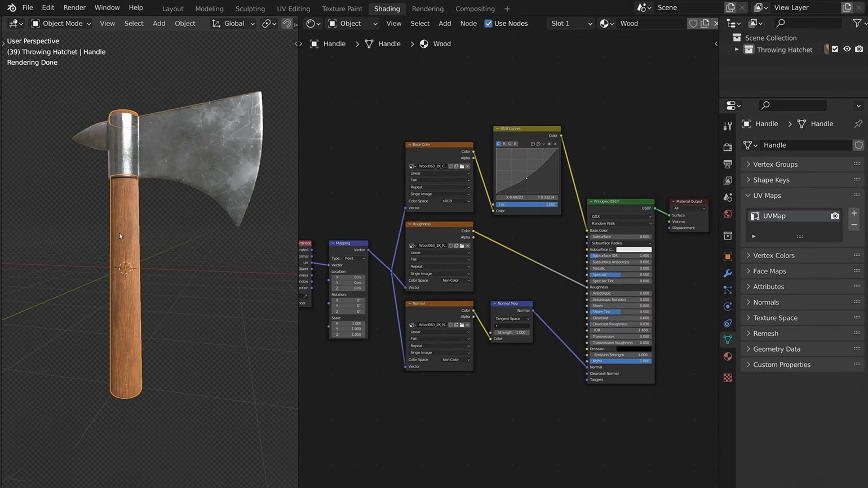Open the Material properties tab
The height and width of the screenshot is (488, 868).
pos(728,356)
